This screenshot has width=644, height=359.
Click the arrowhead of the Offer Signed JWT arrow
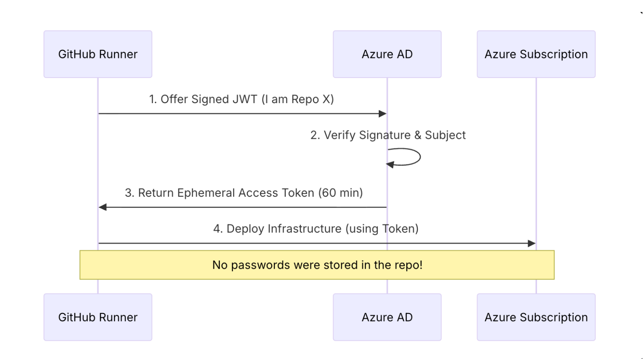pyautogui.click(x=382, y=114)
